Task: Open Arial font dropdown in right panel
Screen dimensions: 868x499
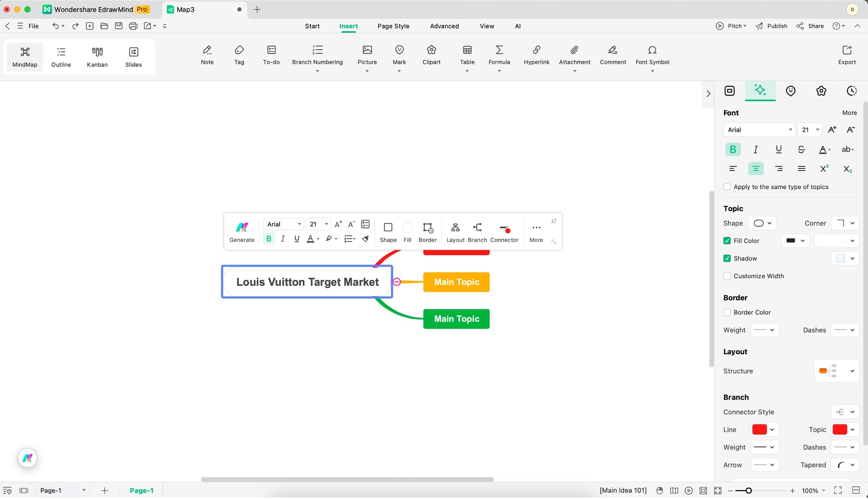Action: (x=759, y=130)
